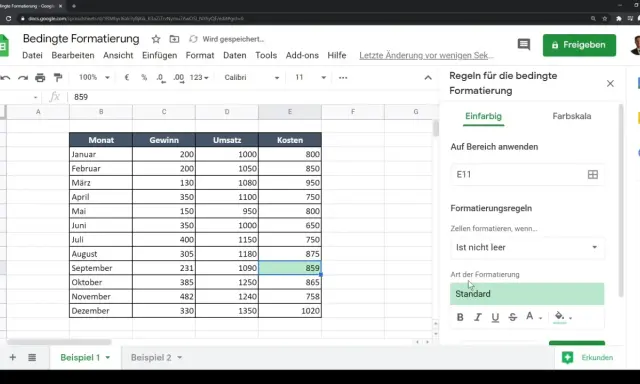Open the Daten menu

(x=235, y=55)
